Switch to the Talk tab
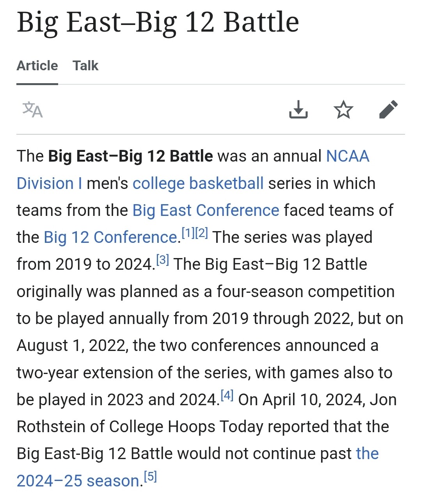421x504 pixels. click(85, 66)
